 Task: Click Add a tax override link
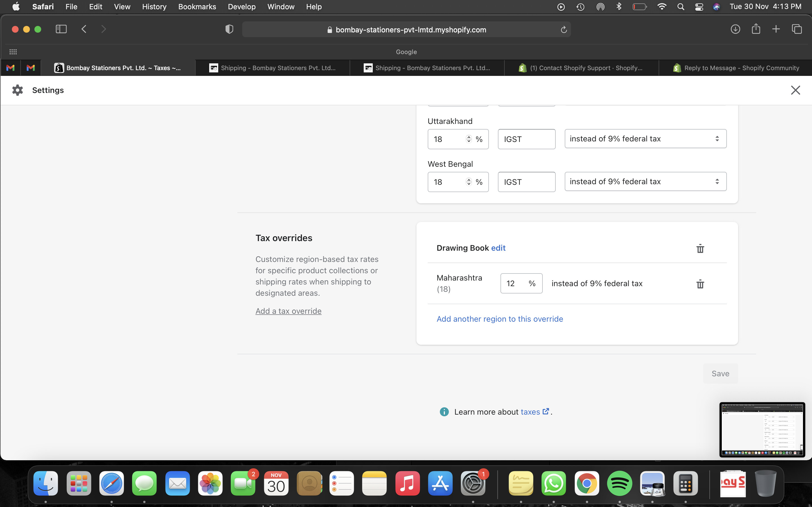pyautogui.click(x=288, y=311)
